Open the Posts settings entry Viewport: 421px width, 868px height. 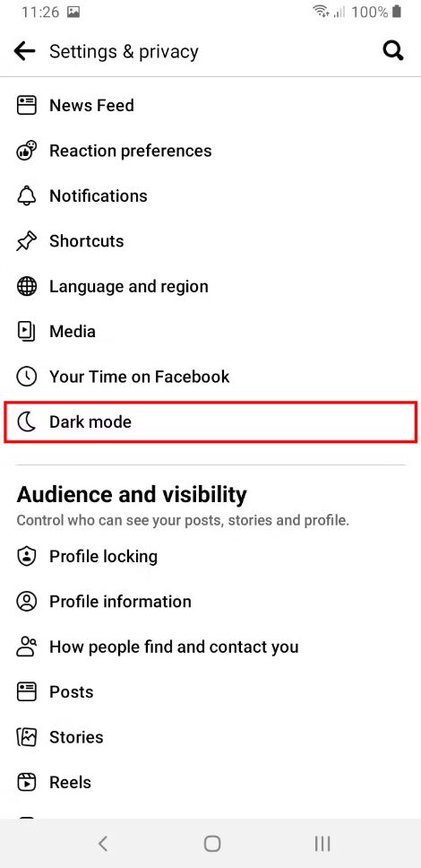(210, 692)
